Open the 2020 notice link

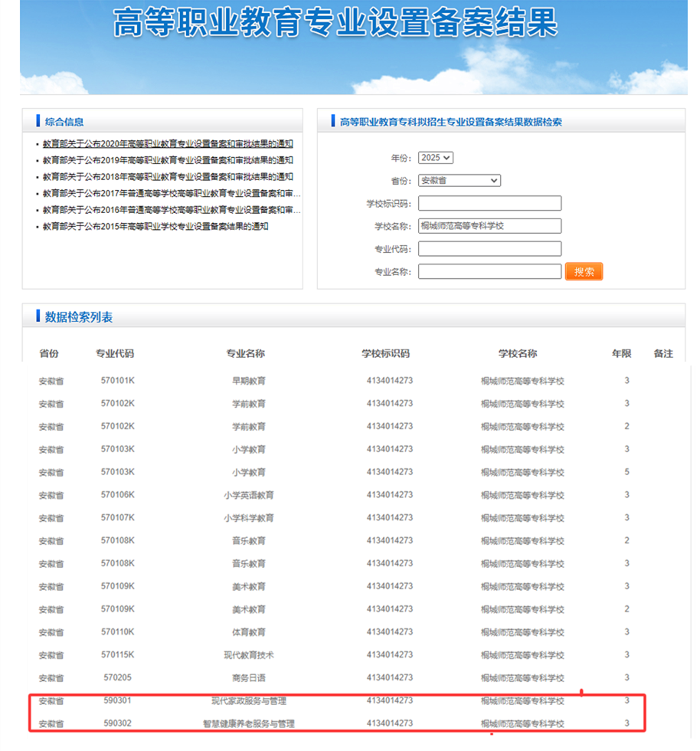(168, 143)
